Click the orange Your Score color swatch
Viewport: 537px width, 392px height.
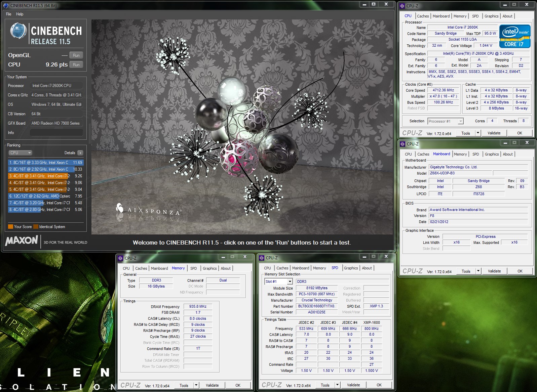click(x=10, y=227)
